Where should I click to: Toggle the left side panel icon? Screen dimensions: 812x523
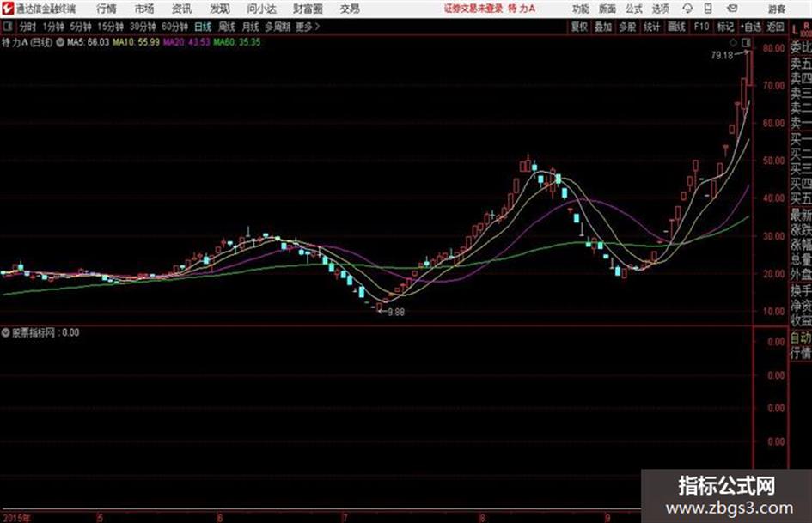(7, 27)
